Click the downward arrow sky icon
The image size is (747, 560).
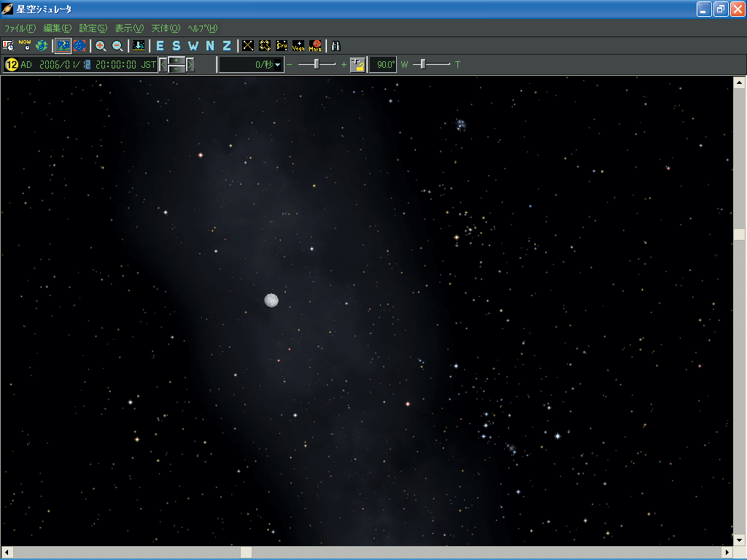coord(139,46)
